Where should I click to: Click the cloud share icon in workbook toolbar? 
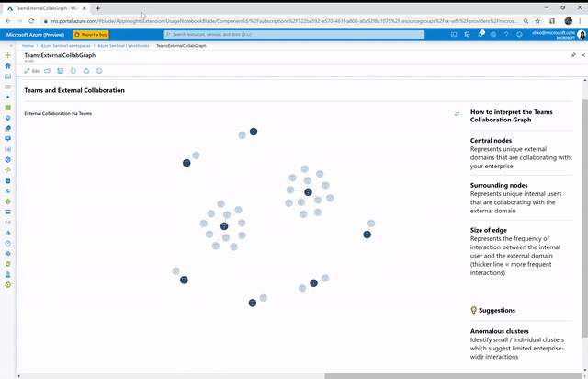[86, 71]
